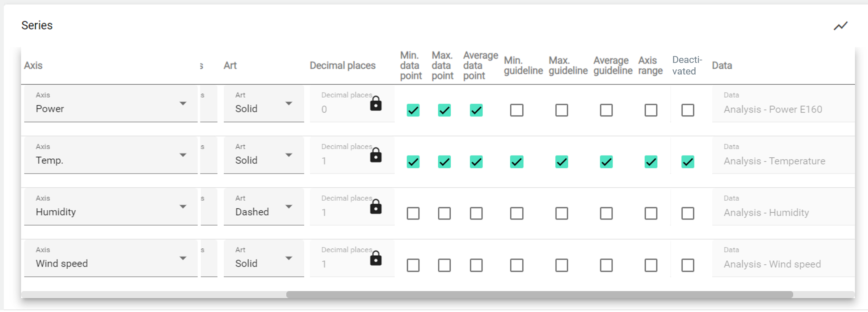Click the line chart icon beside Series
Screen dimensions: 868x312
840,26
